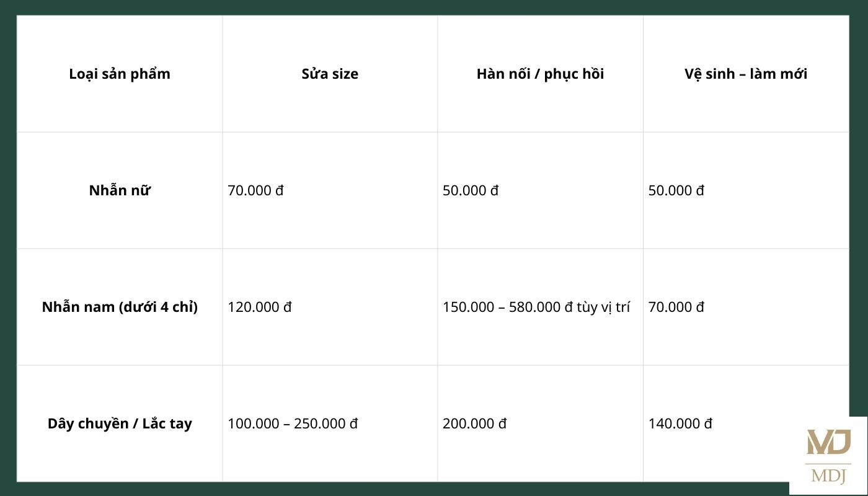Click the 200.000 đ welding price

[x=474, y=423]
